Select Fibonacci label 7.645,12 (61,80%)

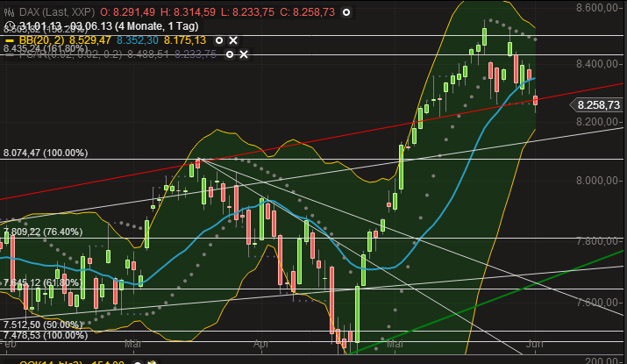(x=43, y=282)
